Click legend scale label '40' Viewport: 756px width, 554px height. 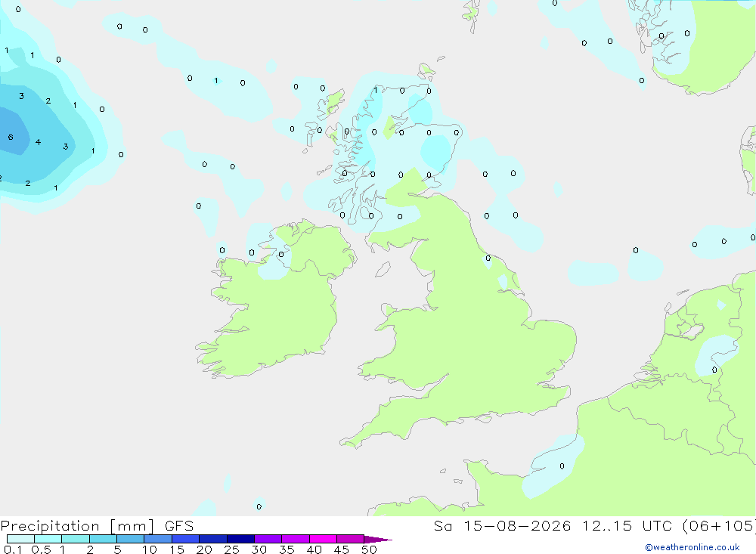click(x=314, y=549)
